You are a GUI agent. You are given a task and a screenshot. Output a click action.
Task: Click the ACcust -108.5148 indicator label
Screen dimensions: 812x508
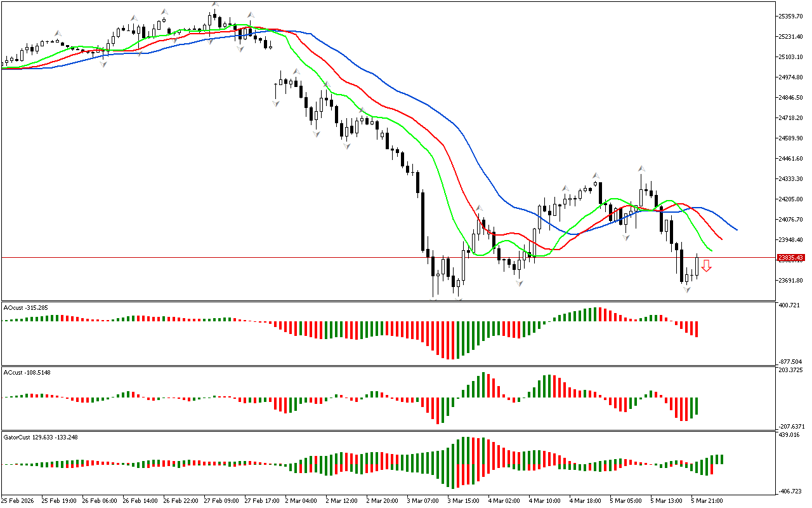[27, 372]
